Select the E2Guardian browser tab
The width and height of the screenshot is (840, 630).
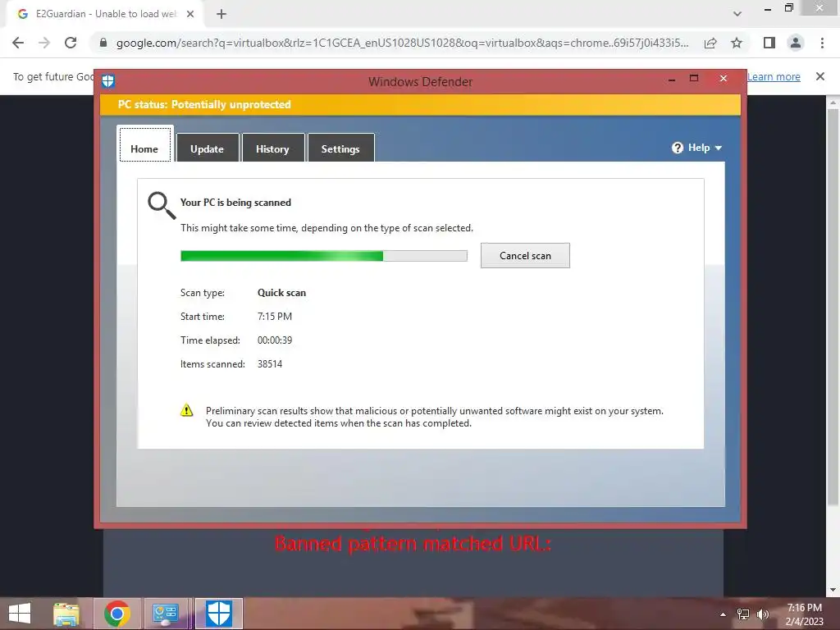click(106, 14)
